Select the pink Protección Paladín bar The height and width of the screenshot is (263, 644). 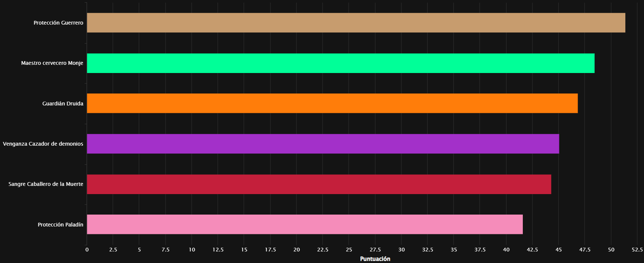coord(305,224)
